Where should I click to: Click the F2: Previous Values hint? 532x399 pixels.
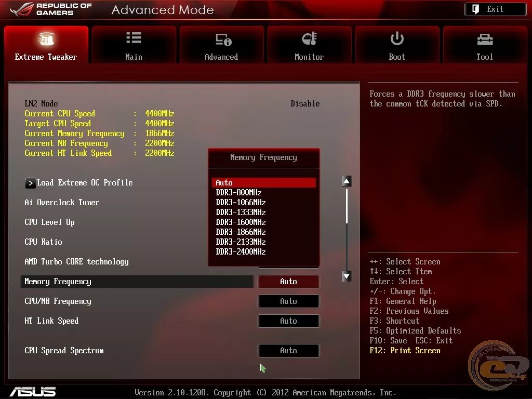(409, 311)
